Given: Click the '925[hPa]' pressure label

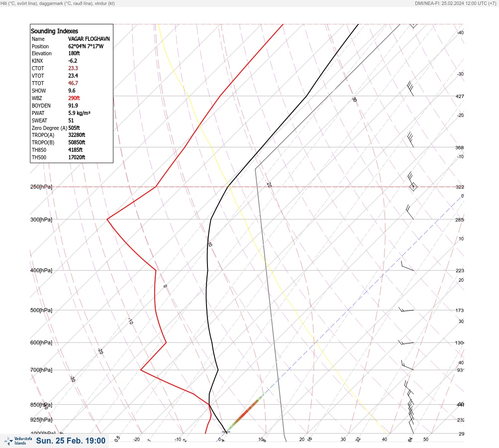Looking at the screenshot, I should point(41,420).
